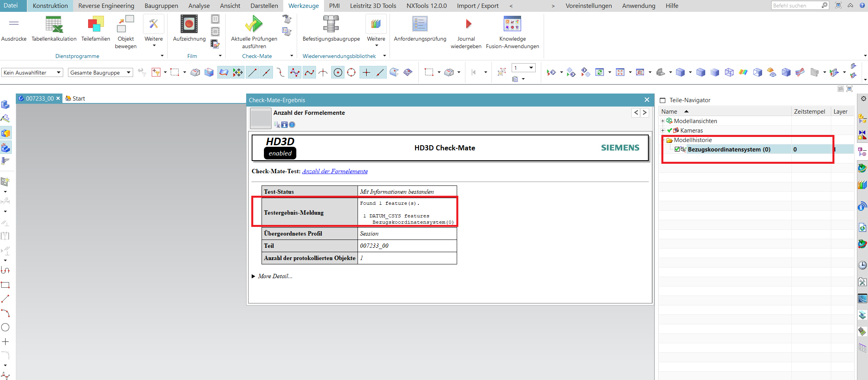This screenshot has height=380, width=868.
Task: Click the Anzahl der Formelemente thumbnail box
Action: (x=261, y=118)
